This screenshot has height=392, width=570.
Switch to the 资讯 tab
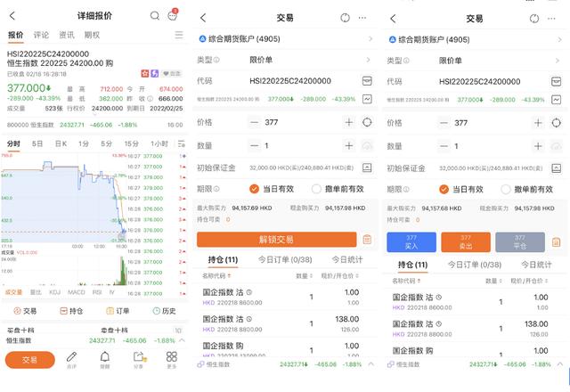[67, 35]
